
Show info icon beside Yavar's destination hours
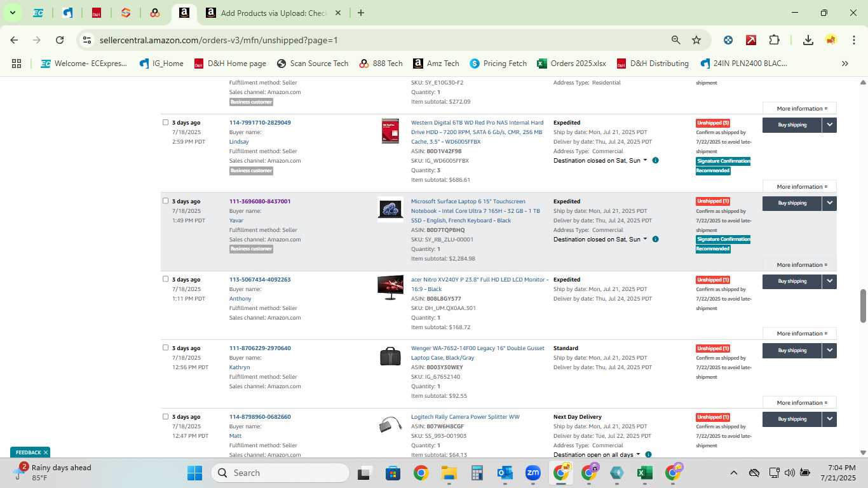point(655,239)
